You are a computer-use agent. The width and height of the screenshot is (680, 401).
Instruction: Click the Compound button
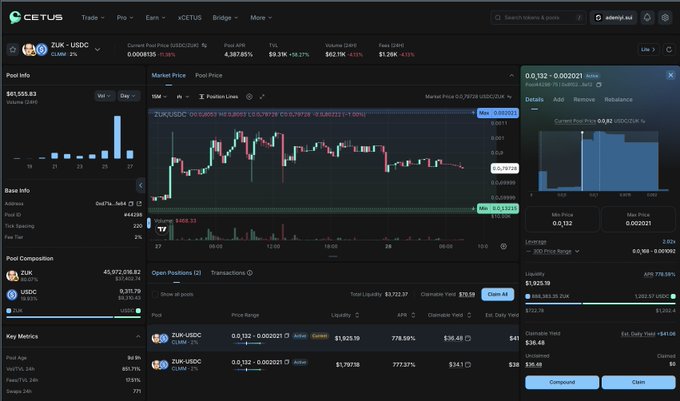562,382
